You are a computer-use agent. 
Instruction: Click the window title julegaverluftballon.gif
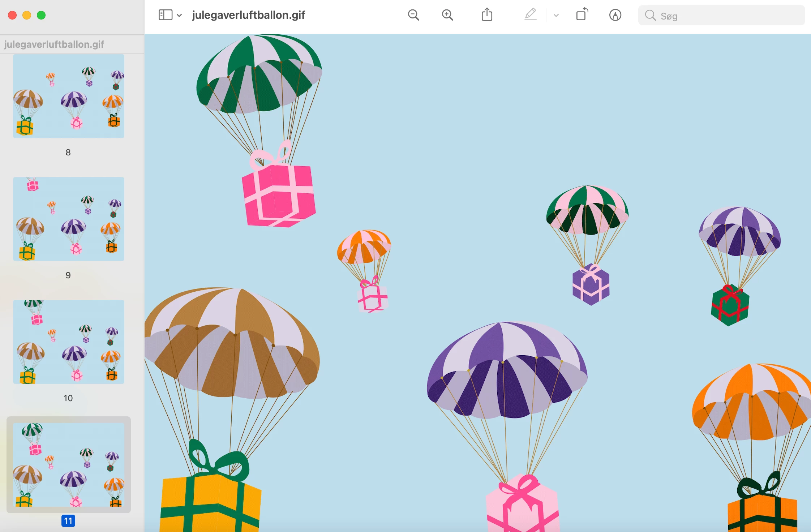coord(249,15)
